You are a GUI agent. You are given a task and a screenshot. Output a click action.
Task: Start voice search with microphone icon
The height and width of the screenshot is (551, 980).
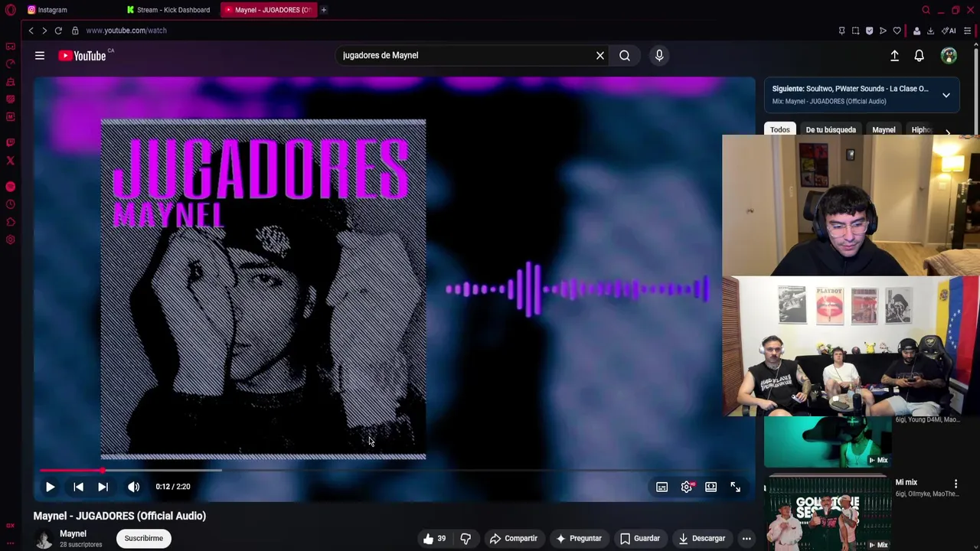click(659, 55)
